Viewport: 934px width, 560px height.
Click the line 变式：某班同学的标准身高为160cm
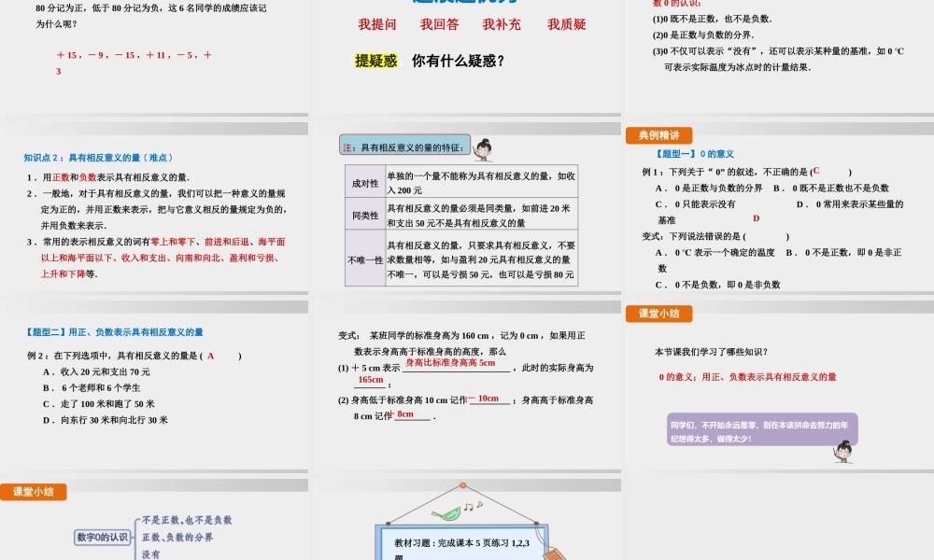[x=461, y=343]
